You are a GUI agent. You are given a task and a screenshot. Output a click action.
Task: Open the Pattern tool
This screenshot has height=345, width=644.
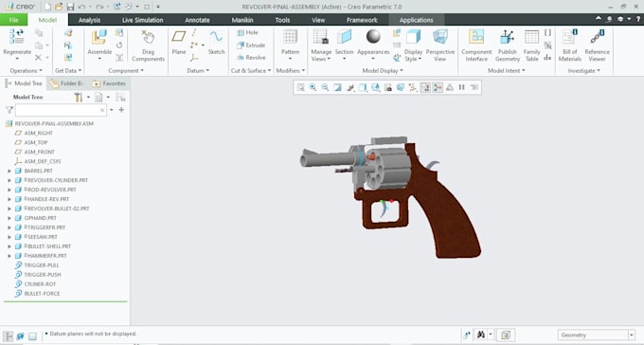point(290,44)
